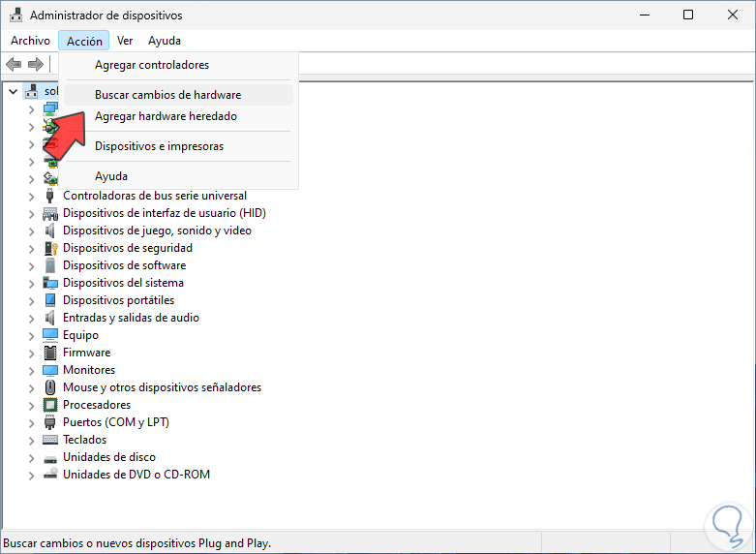
Task: Click the root computer node icon
Action: [x=32, y=91]
